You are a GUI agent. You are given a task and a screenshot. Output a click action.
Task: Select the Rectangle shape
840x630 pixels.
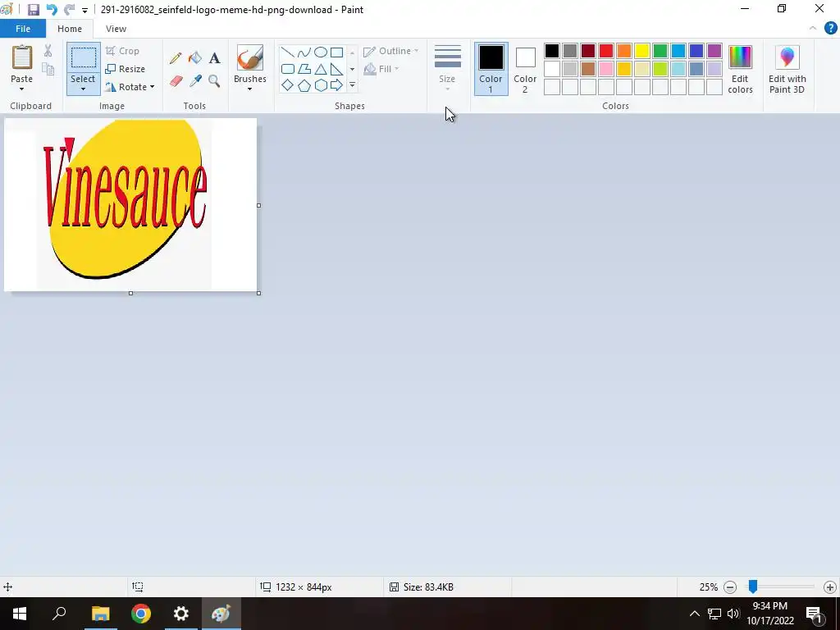337,52
